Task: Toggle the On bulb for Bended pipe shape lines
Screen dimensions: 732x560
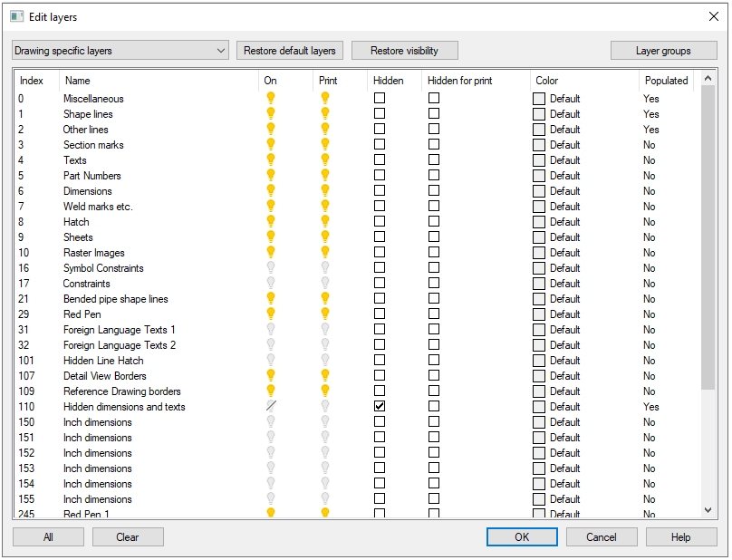Action: [271, 298]
